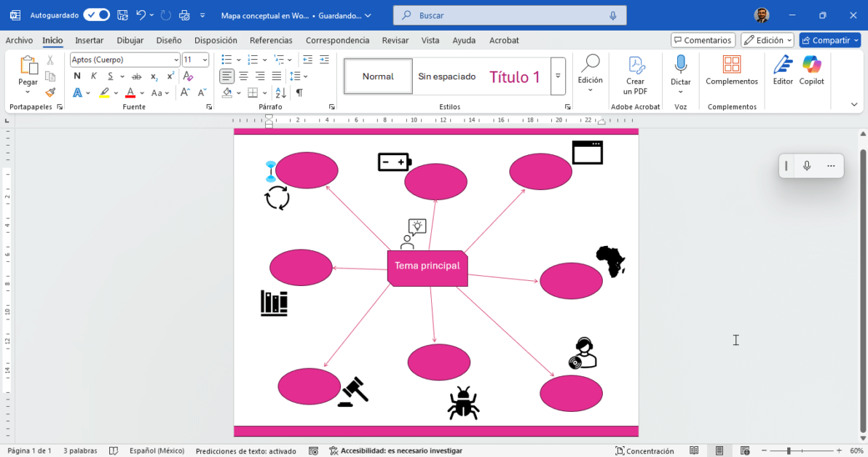
Task: Click the Comentarios button
Action: click(703, 41)
